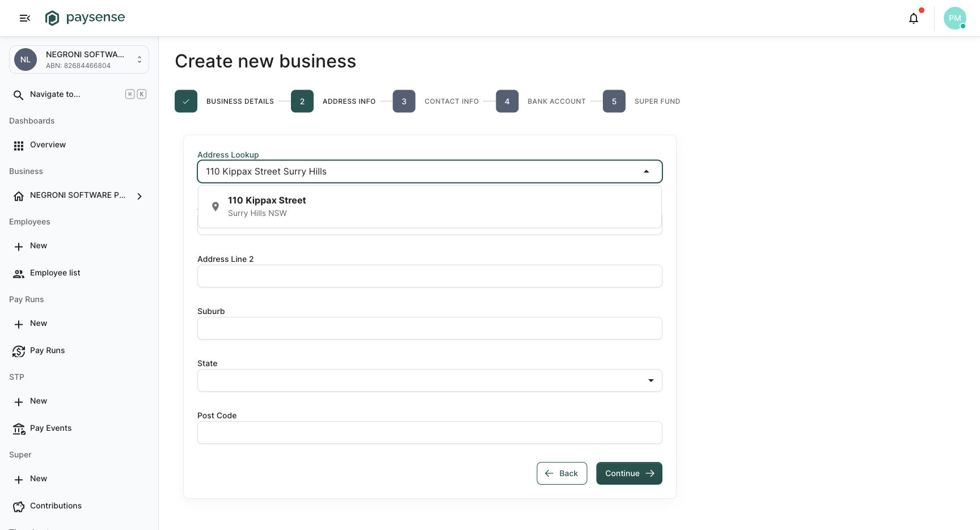Screen dimensions: 980x530
Task: Click the Overview grid icon
Action: pyautogui.click(x=19, y=146)
